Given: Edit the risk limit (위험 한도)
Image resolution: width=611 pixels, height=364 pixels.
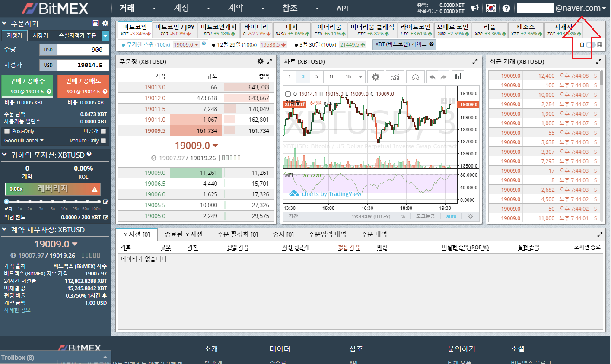Looking at the screenshot, I should pos(106,218).
